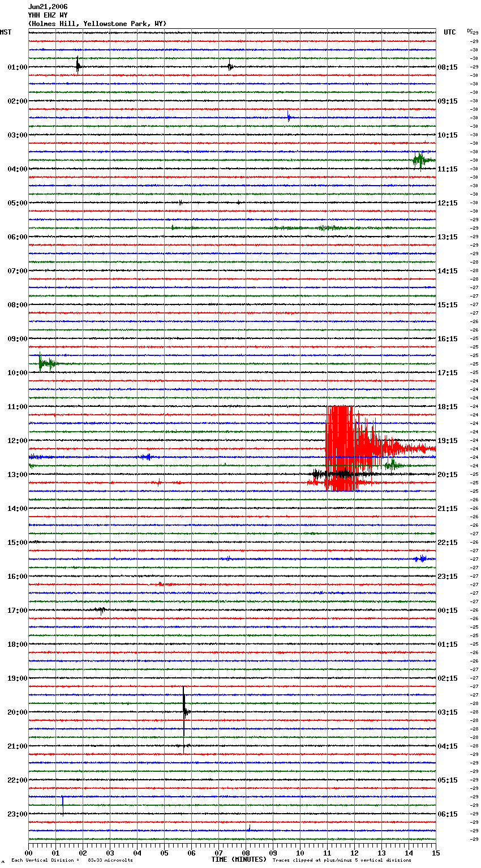The height and width of the screenshot is (868, 481).
Task: Click minute axis tick label 15
Action: click(x=436, y=853)
